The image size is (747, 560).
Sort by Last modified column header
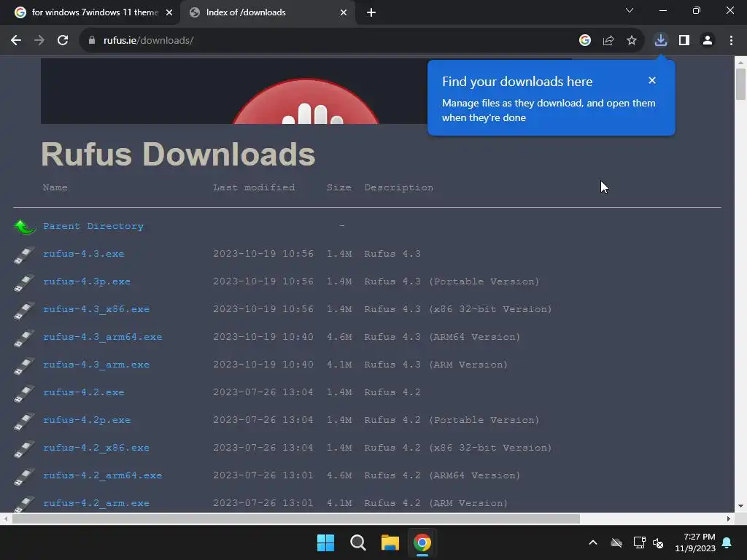(254, 187)
